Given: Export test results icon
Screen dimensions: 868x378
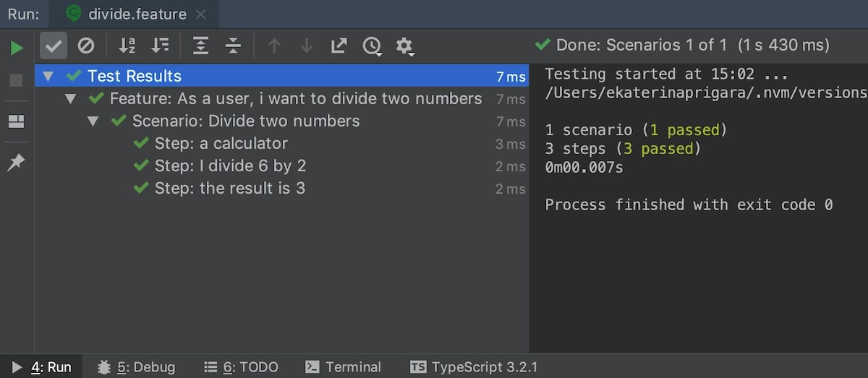Looking at the screenshot, I should (x=339, y=46).
